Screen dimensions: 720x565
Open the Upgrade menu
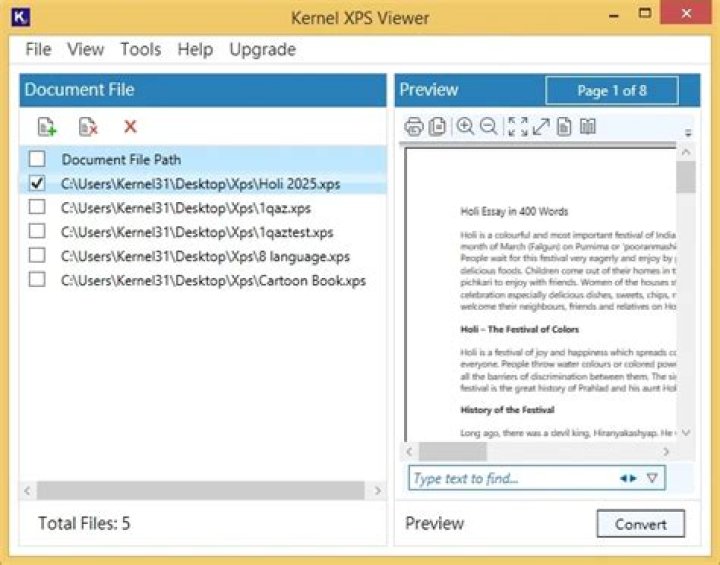(263, 49)
